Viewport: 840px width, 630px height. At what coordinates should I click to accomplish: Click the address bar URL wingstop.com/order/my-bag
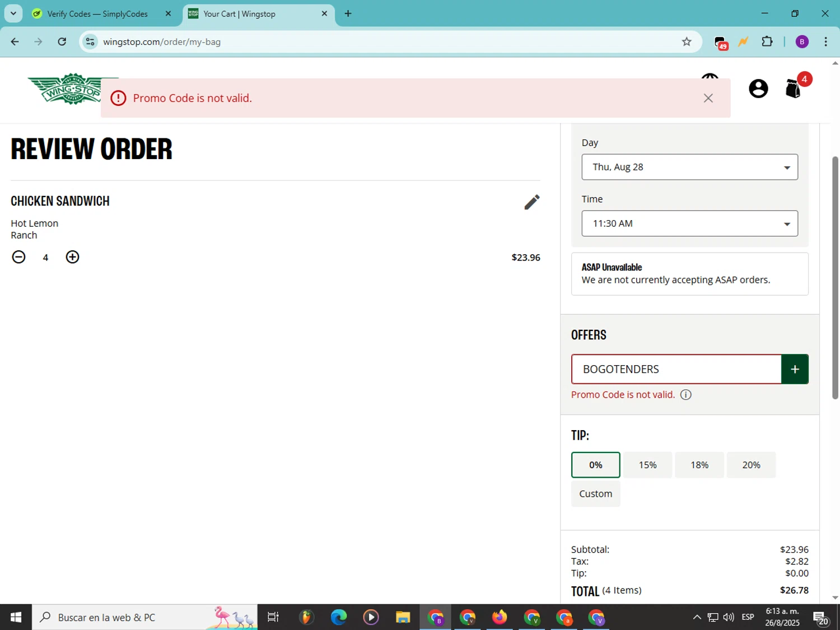click(x=162, y=42)
